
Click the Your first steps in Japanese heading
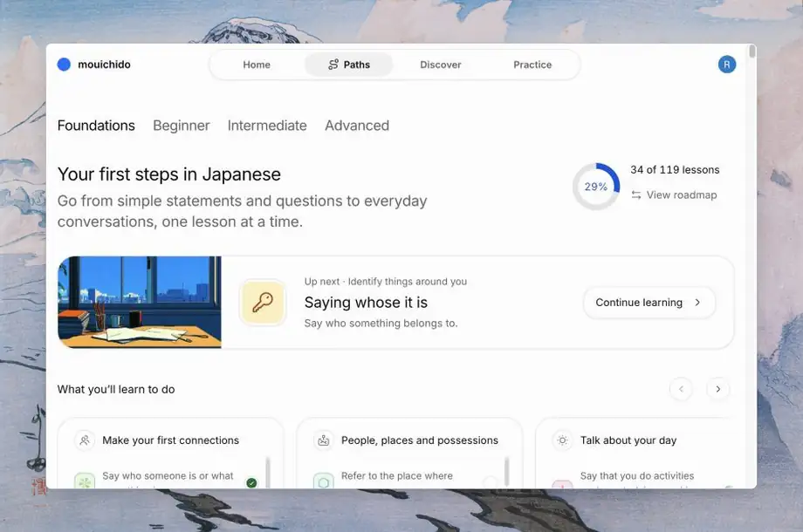click(169, 174)
